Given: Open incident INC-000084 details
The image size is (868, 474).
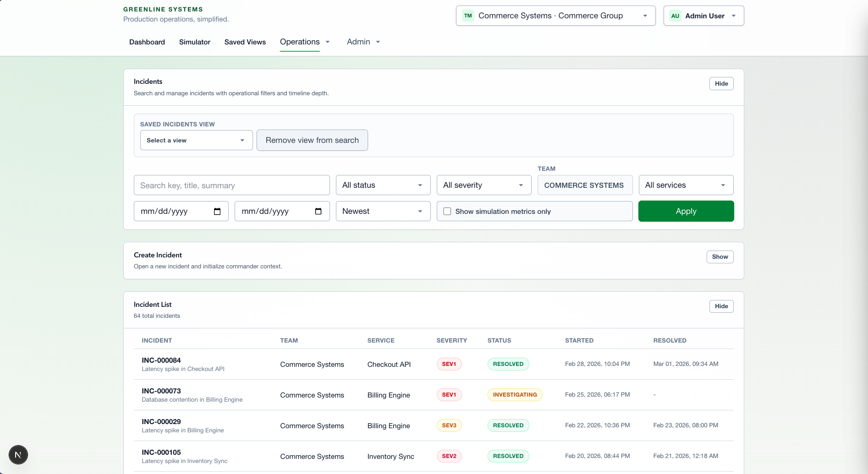Looking at the screenshot, I should coord(161,360).
